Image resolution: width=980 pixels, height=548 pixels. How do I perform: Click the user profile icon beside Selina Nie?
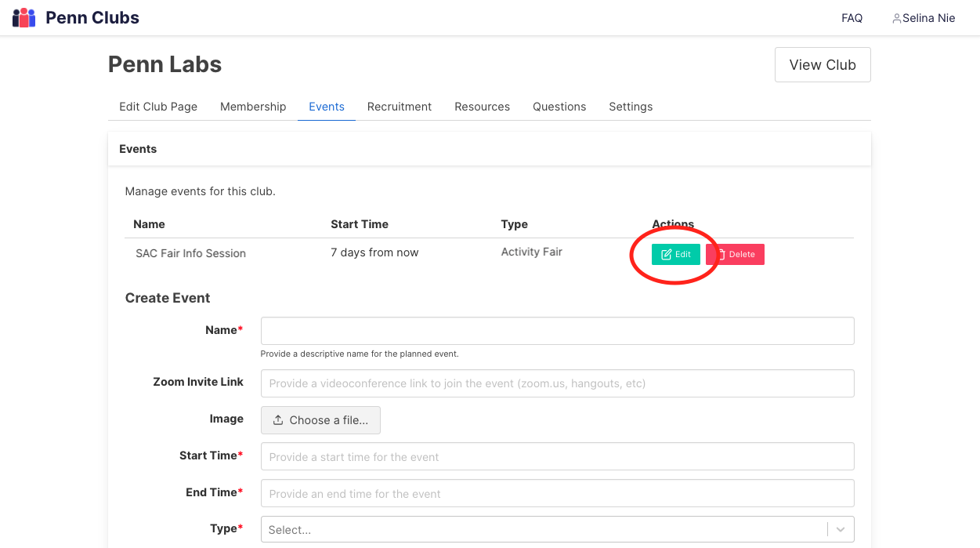point(897,18)
